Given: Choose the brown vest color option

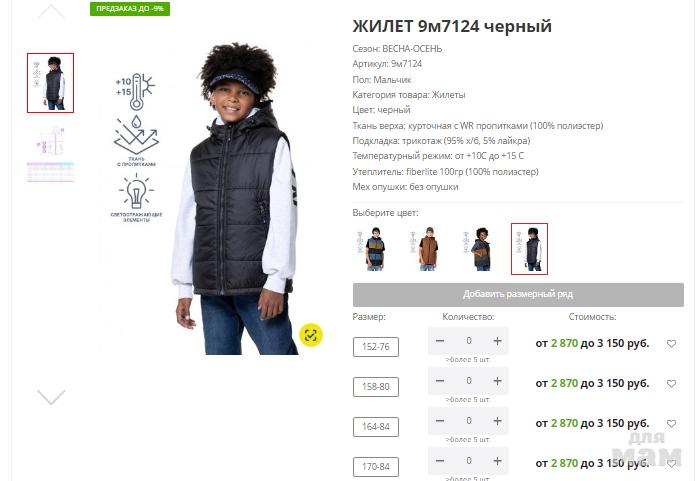Looking at the screenshot, I should coord(427,249).
